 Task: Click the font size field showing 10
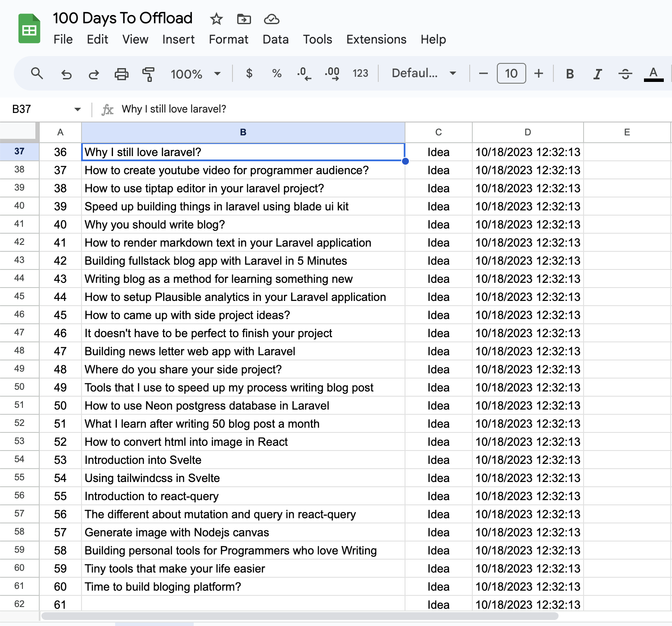click(x=511, y=73)
